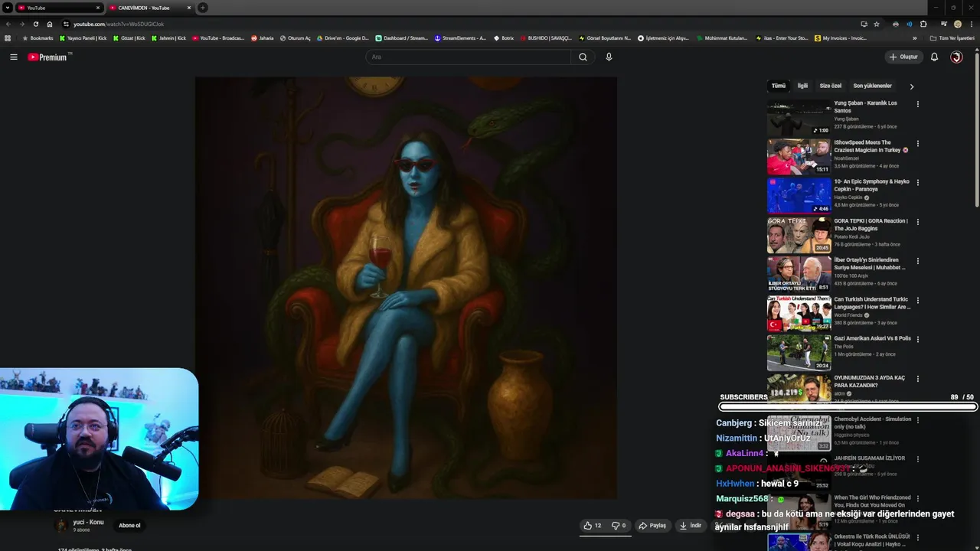This screenshot has width=980, height=551.
Task: Show more filter chips with right arrow
Action: (911, 86)
